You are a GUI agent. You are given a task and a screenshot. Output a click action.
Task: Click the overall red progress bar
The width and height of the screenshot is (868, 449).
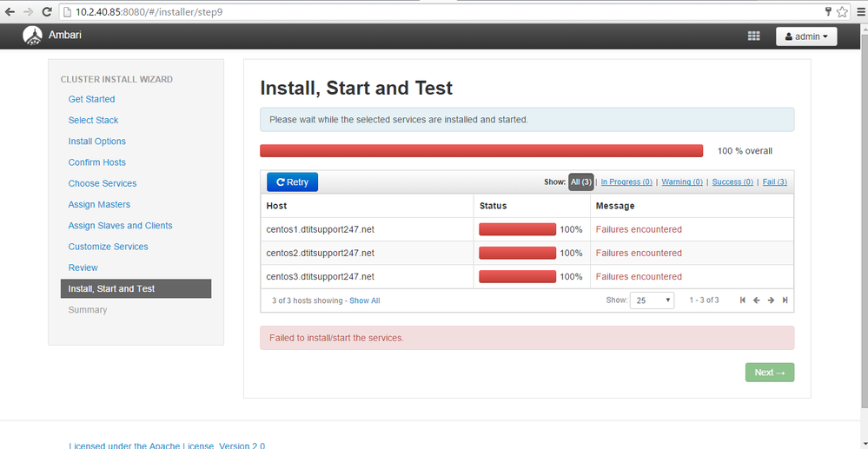pos(481,150)
